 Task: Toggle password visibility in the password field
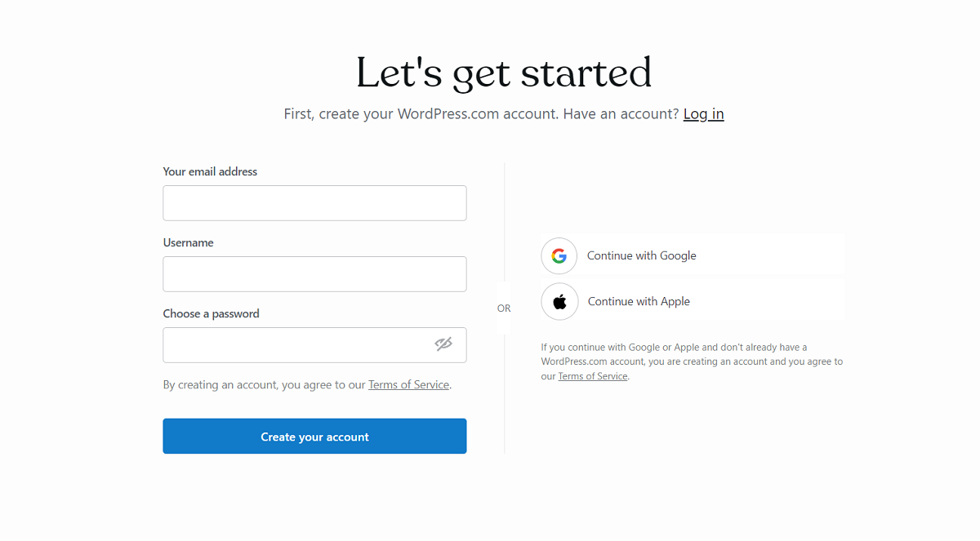click(x=443, y=344)
